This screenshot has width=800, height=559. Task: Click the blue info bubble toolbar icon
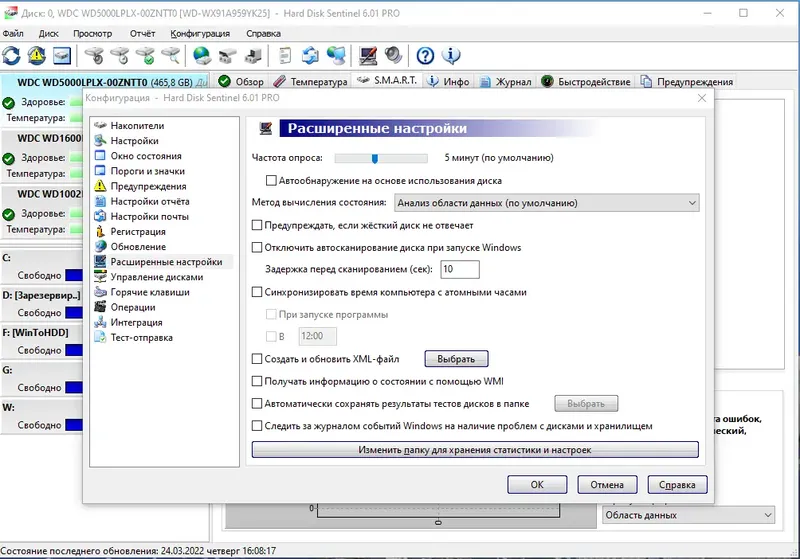tap(451, 56)
